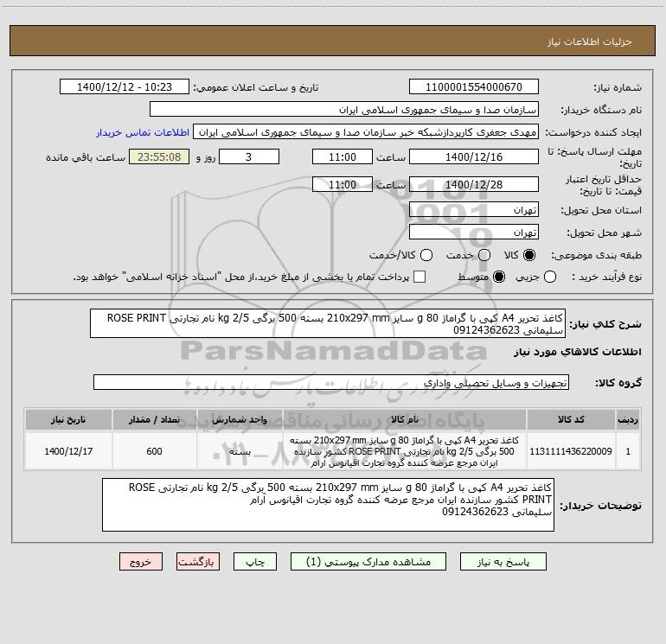
Task: Click the need date cell 1400/12/17
Action: 68,451
